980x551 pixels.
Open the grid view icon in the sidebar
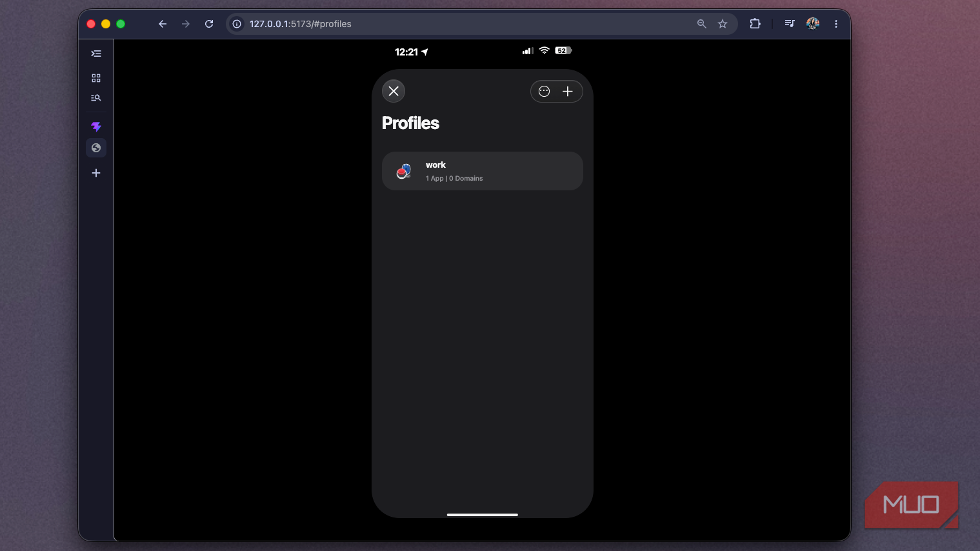tap(96, 78)
